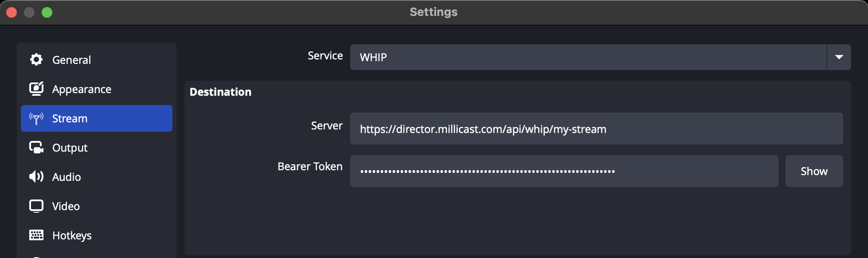Click the Output settings icon
The width and height of the screenshot is (868, 258).
[36, 147]
